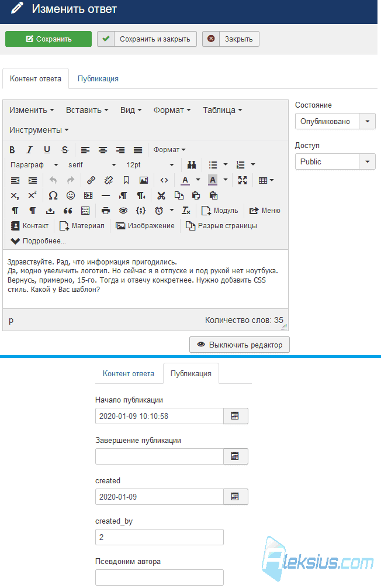The image size is (381, 588).
Task: Open find and replace binoculars icon
Action: [192, 165]
